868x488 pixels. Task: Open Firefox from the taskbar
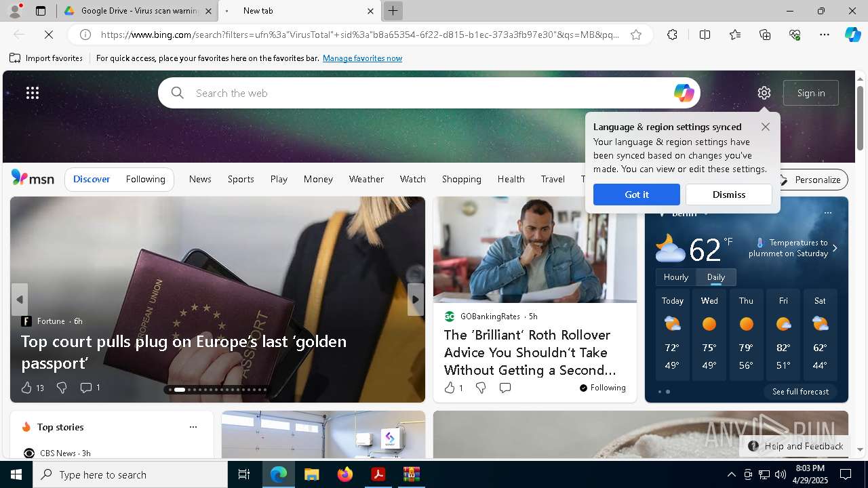[345, 474]
